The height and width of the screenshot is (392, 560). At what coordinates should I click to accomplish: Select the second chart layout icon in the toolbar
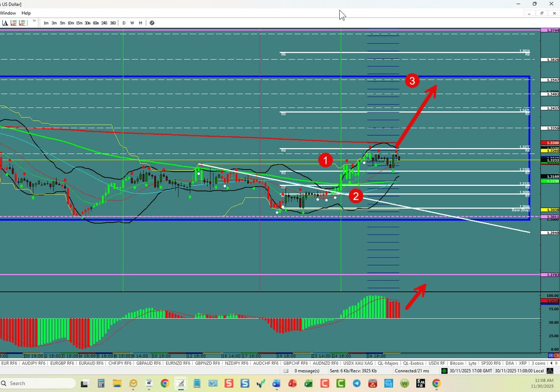point(22,22)
